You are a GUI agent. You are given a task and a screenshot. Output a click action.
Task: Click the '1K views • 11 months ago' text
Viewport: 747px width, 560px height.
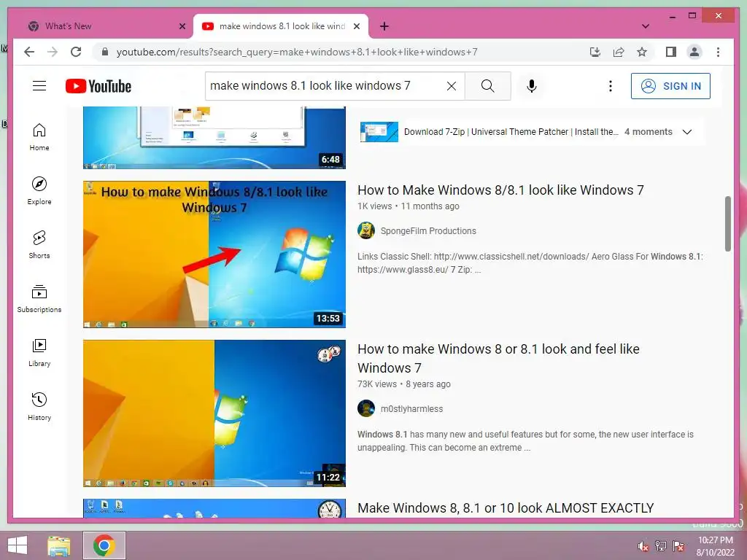pos(409,206)
